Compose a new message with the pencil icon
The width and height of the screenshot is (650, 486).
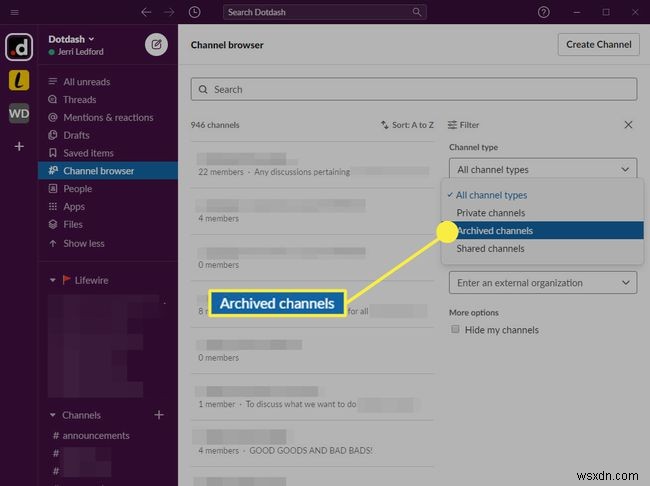coord(156,44)
